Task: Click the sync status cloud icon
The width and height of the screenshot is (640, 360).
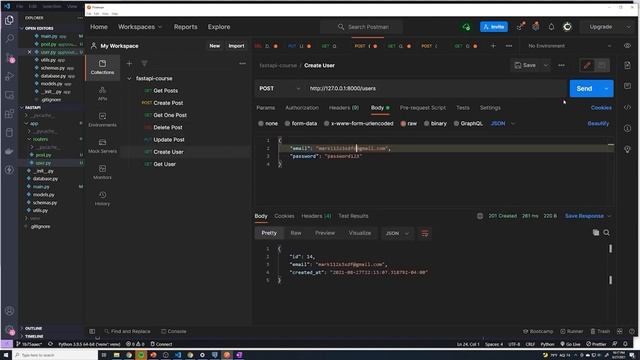Action: [x=466, y=27]
